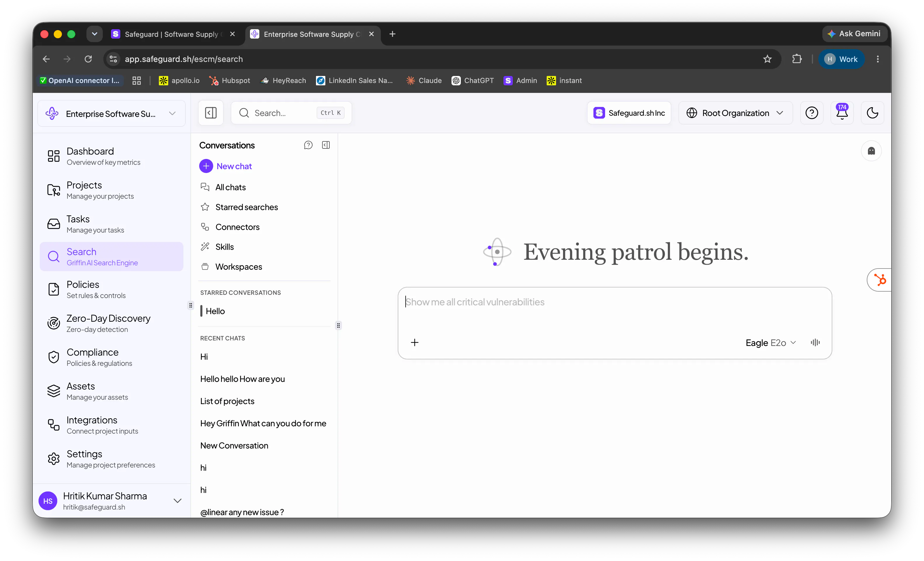Screen dimensions: 924x561
Task: Click the voice input waveform icon
Action: 815,342
